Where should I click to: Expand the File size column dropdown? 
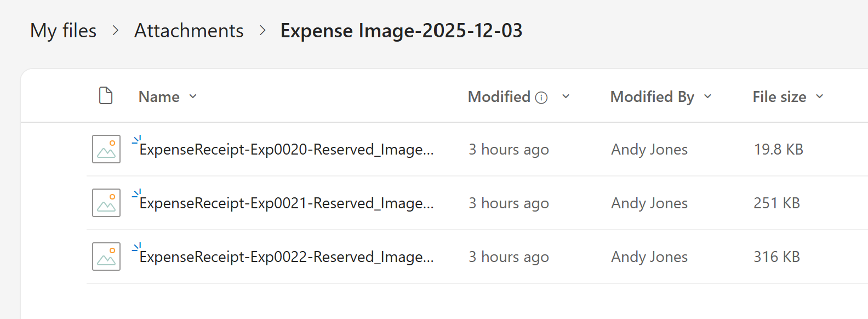820,96
